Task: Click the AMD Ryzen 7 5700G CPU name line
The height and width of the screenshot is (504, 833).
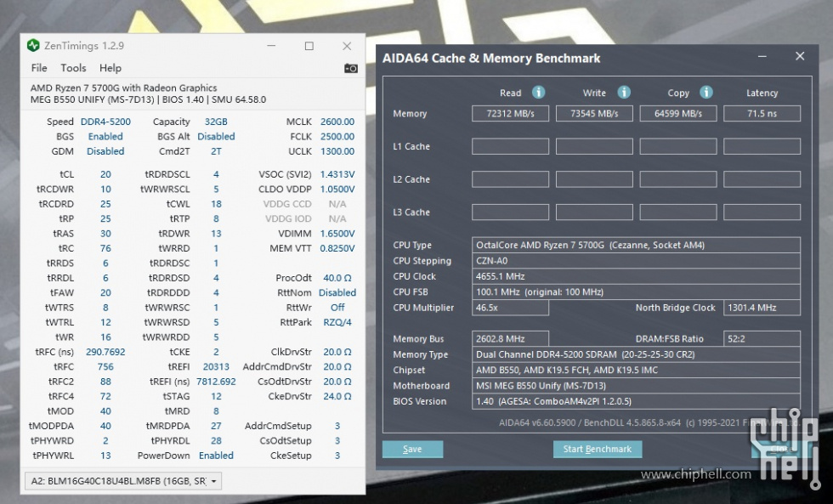Action: pyautogui.click(x=124, y=88)
